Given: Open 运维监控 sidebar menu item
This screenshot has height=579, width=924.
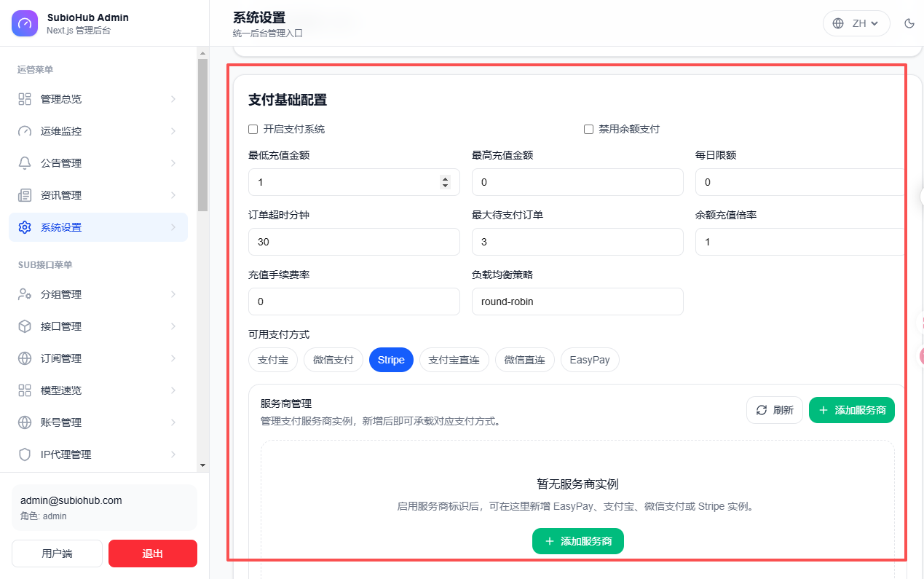Looking at the screenshot, I should click(x=98, y=131).
